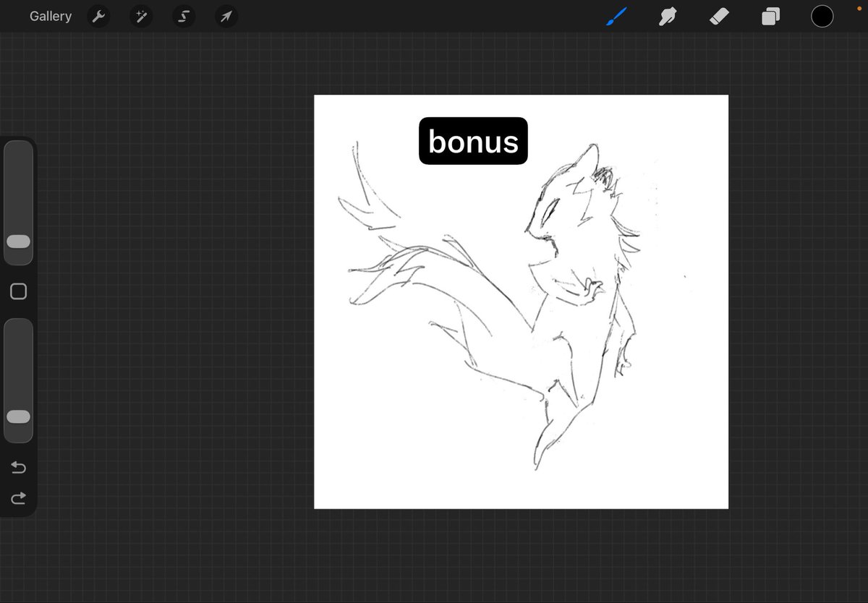Click the brush opacity slider handle
Viewport: 868px width, 603px height.
(x=18, y=417)
